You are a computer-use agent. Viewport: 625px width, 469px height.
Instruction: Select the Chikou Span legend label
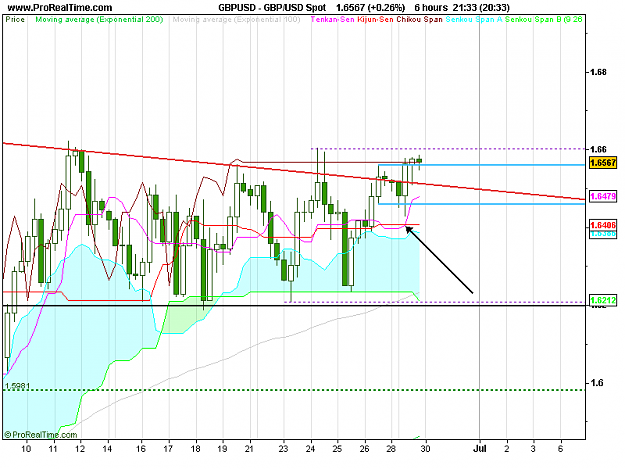[419, 19]
